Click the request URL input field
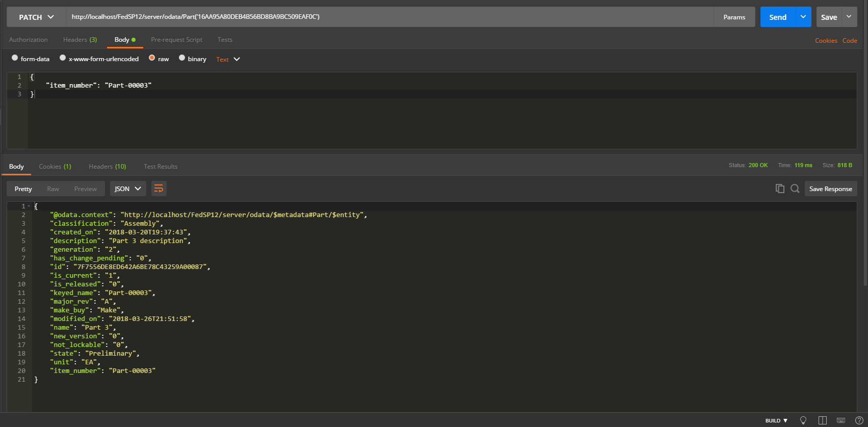Screen dimensions: 868x427 387,17
